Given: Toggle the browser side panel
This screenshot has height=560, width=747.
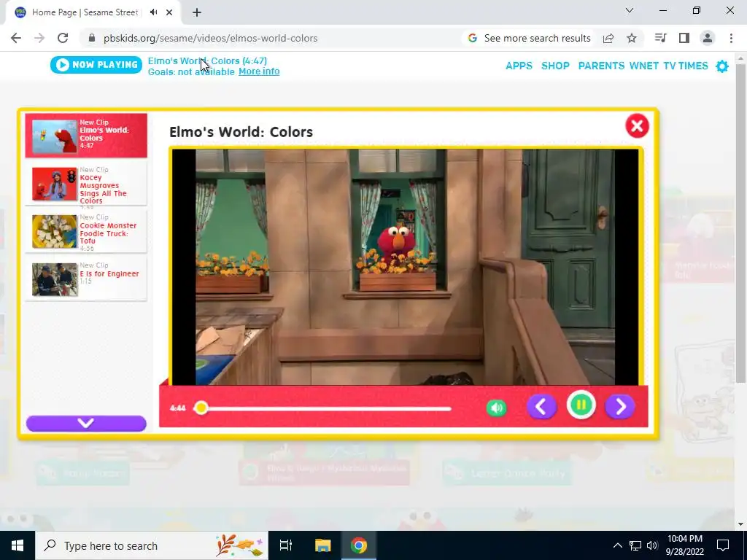Looking at the screenshot, I should tap(684, 38).
